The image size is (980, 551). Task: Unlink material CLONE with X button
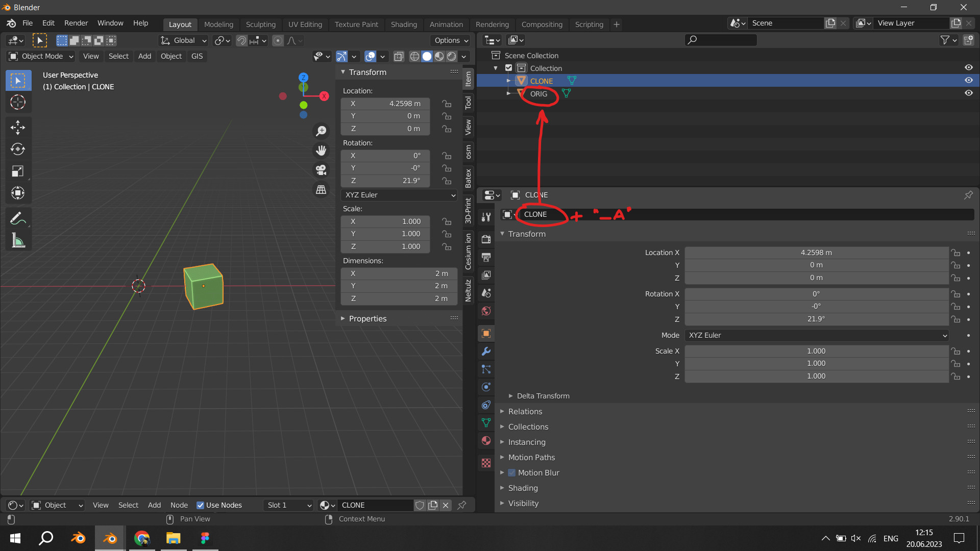tap(446, 505)
